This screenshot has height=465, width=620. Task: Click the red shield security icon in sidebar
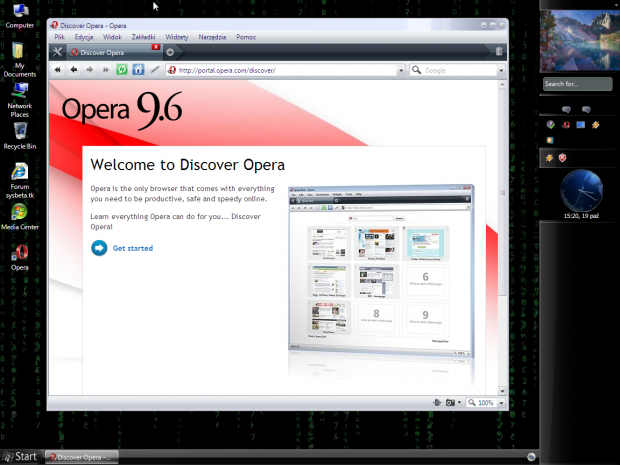click(562, 158)
